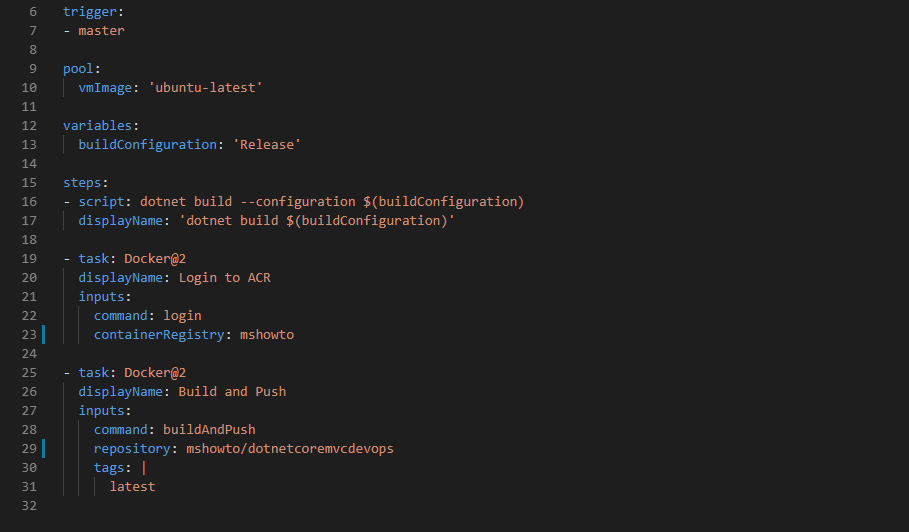This screenshot has height=532, width=909.
Task: Click the 'login' command value
Action: [182, 316]
